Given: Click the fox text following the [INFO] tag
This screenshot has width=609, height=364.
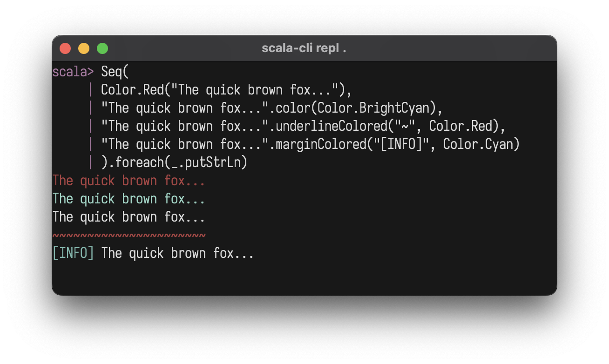Looking at the screenshot, I should (x=177, y=253).
